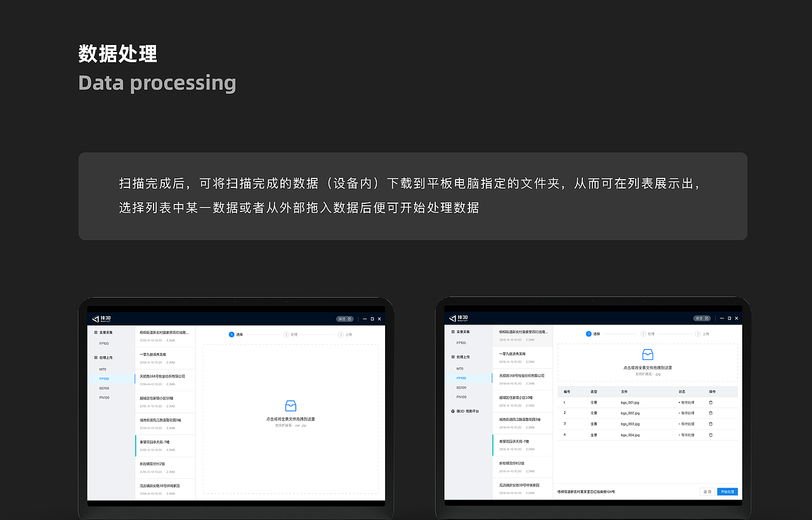
Task: Select the 小区10幢 record in left tablet list
Action: (166, 401)
